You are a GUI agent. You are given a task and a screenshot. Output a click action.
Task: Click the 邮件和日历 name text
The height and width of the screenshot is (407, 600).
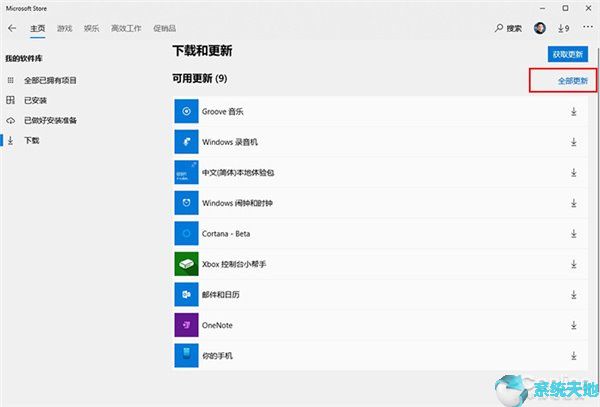tap(221, 295)
